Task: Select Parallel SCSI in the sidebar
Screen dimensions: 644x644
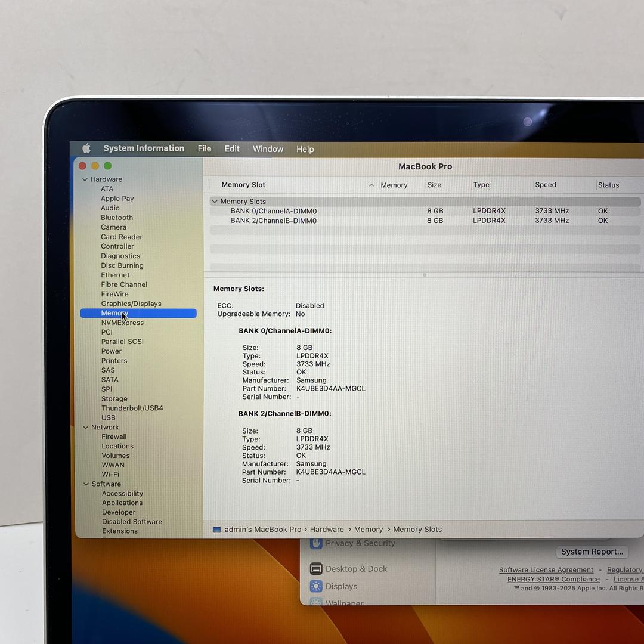Action: (122, 342)
